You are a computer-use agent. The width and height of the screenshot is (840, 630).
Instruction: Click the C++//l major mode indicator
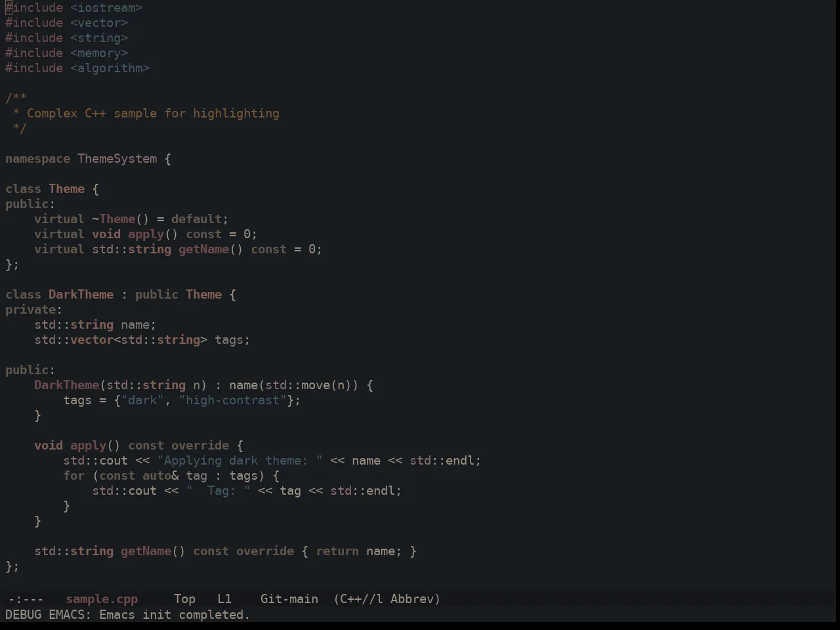click(x=358, y=599)
